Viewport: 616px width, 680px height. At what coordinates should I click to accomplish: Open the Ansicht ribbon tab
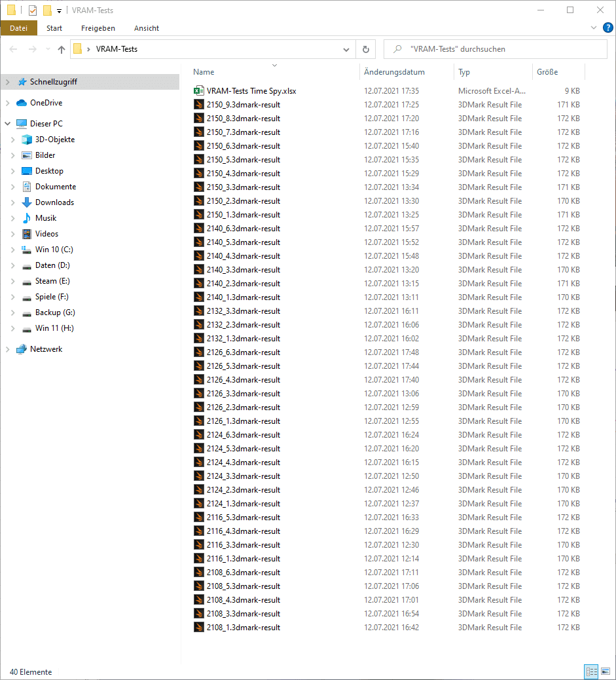click(147, 28)
